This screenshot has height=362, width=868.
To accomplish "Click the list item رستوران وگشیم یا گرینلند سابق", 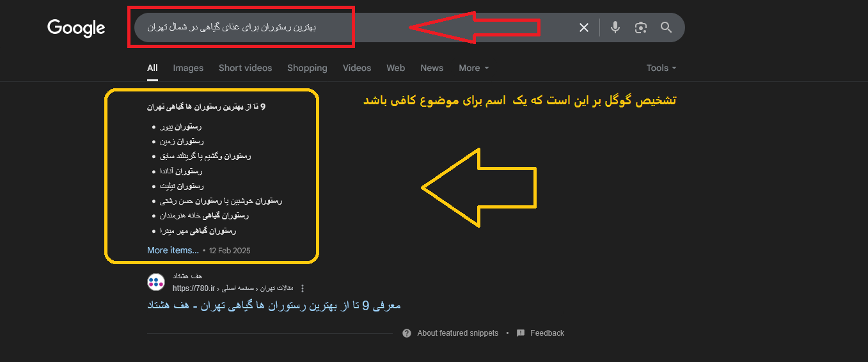I will pyautogui.click(x=205, y=156).
